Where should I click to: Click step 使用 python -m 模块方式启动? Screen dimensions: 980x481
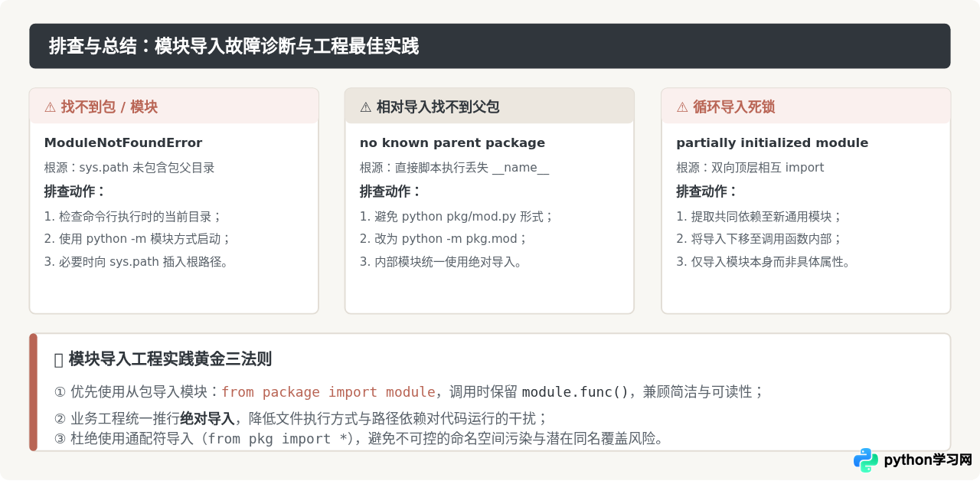click(x=138, y=238)
